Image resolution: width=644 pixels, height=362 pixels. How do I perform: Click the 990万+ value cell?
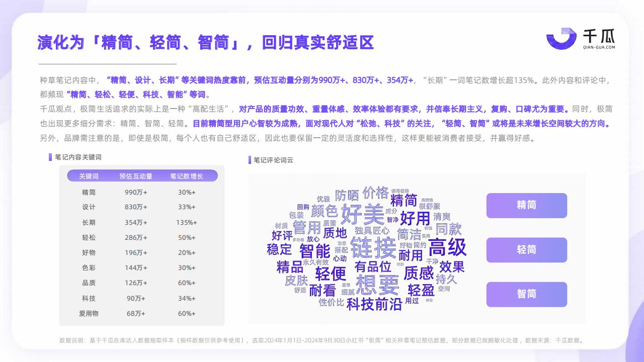(136, 192)
